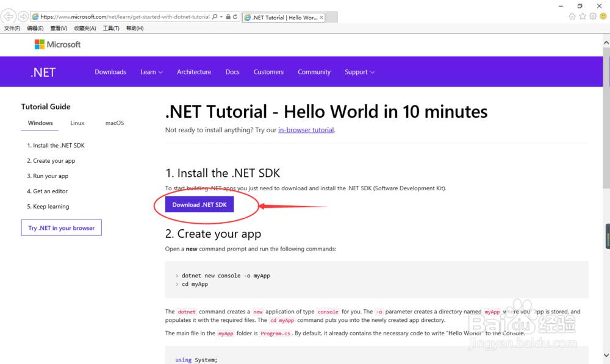The image size is (610, 364).
Task: Click the smiley feedback icon
Action: tap(603, 16)
